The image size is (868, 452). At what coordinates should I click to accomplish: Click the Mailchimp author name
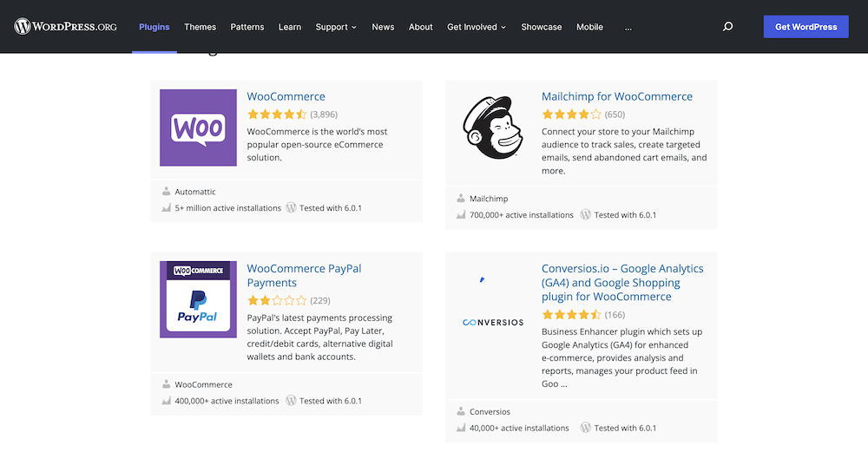pyautogui.click(x=489, y=199)
